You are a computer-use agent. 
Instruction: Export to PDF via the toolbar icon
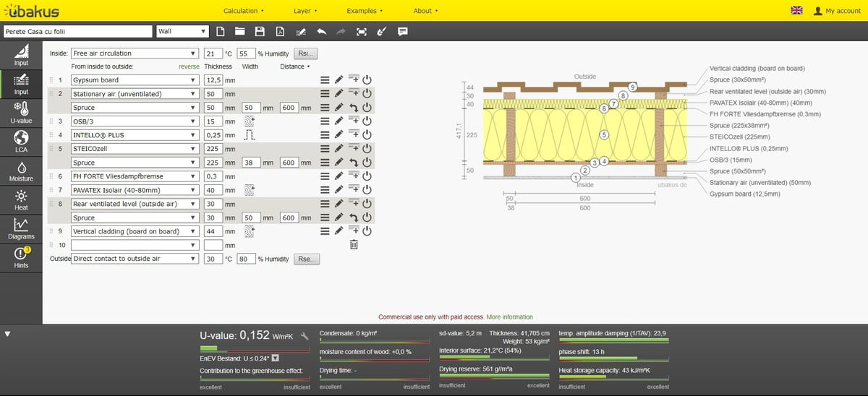click(280, 32)
